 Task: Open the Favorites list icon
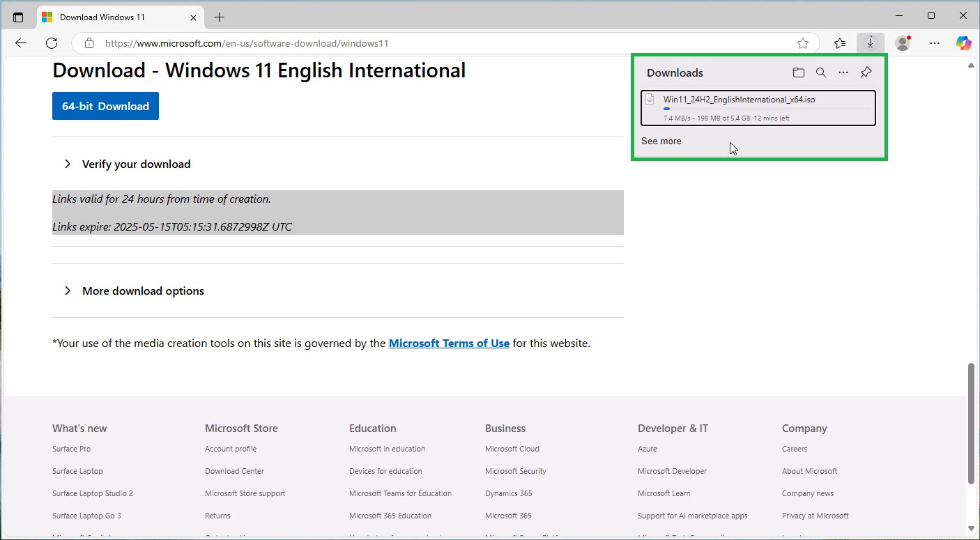click(x=840, y=43)
